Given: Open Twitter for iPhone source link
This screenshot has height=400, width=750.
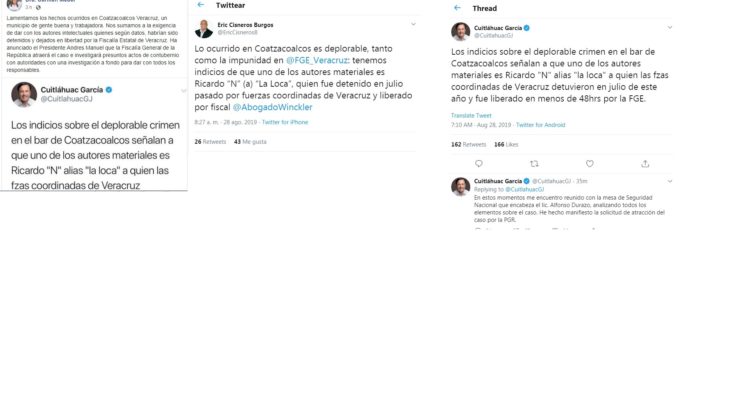Looking at the screenshot, I should click(x=285, y=122).
